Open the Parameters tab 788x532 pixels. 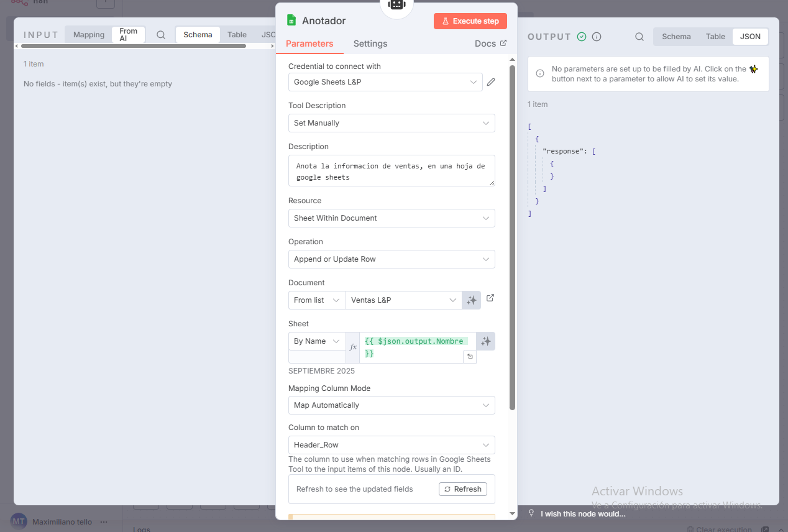(x=309, y=44)
